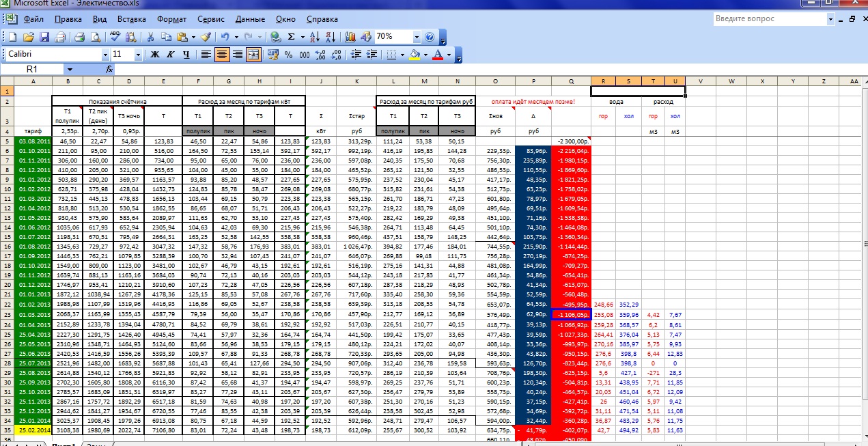This screenshot has width=868, height=446.
Task: Toggle center alignment button
Action: point(222,55)
